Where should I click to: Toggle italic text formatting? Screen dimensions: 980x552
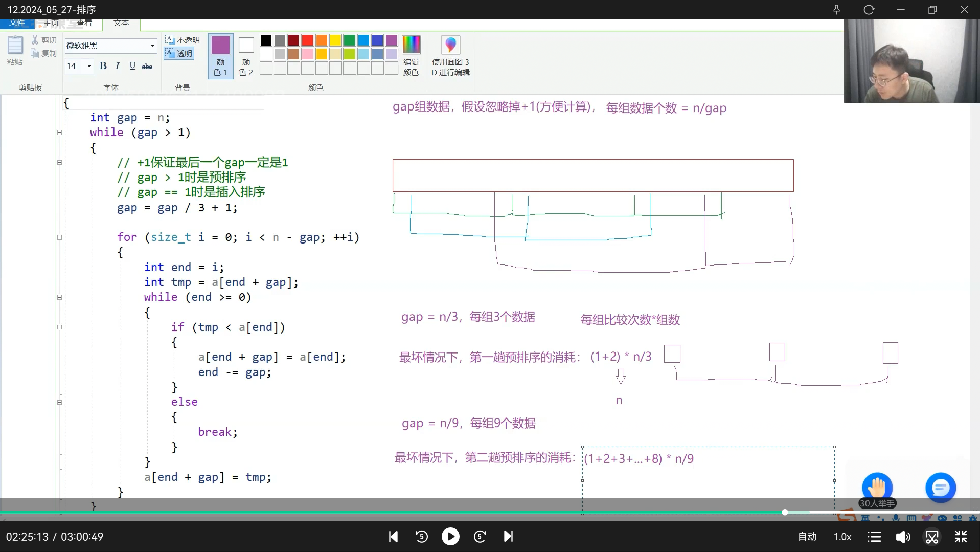[x=118, y=65]
